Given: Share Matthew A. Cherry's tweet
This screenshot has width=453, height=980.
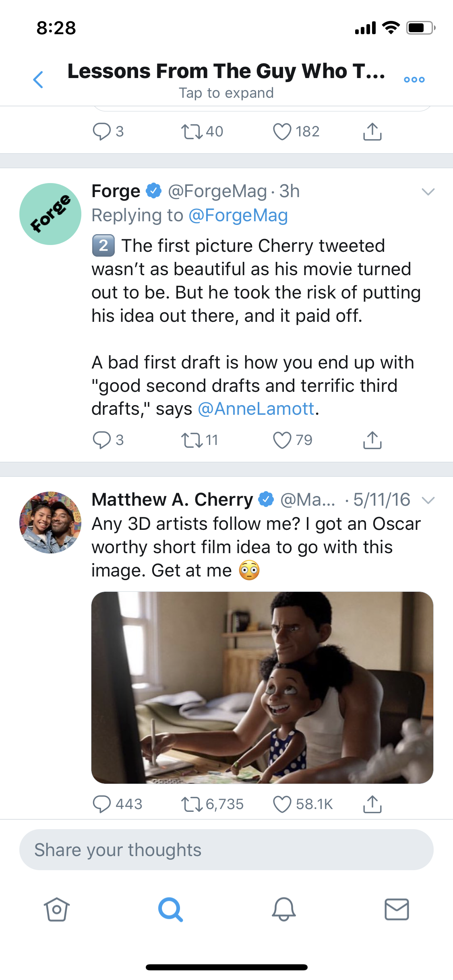Looking at the screenshot, I should click(x=372, y=804).
